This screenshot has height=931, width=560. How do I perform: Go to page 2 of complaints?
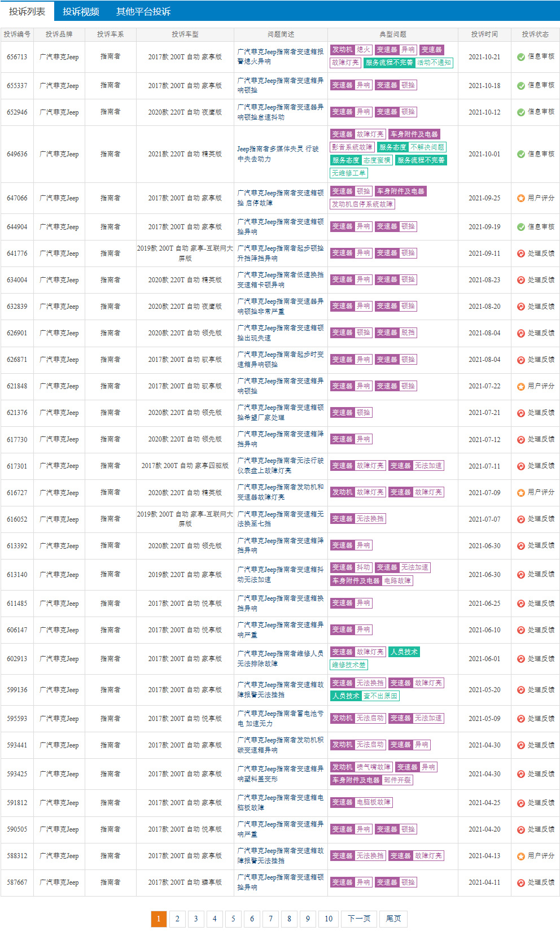click(177, 919)
